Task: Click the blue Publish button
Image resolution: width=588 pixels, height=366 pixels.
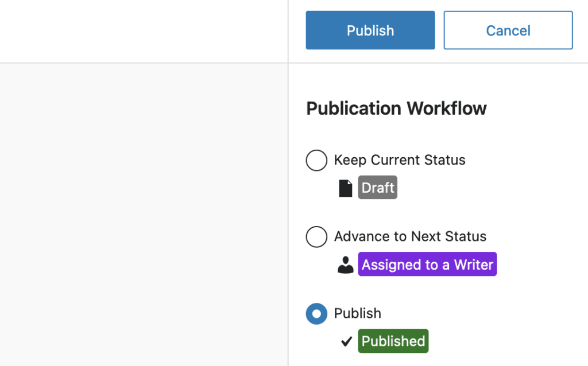Action: [370, 30]
